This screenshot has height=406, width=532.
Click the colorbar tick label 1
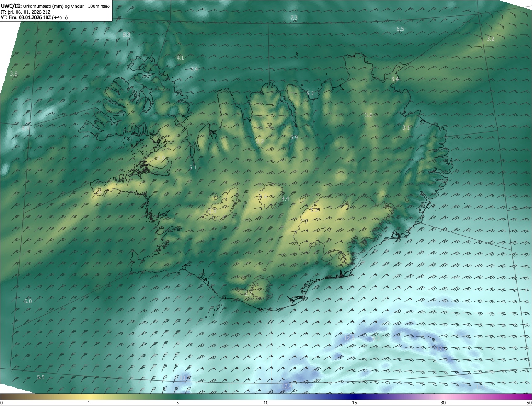point(89,403)
